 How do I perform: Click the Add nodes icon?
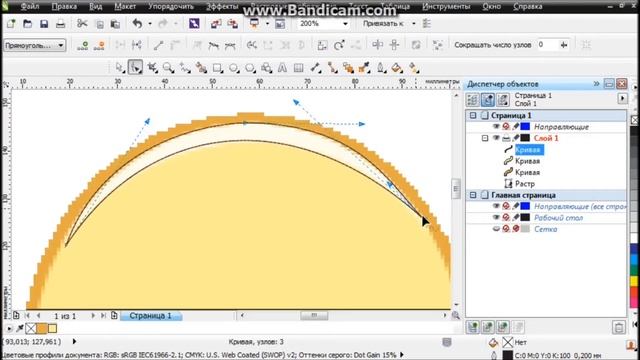pos(83,45)
